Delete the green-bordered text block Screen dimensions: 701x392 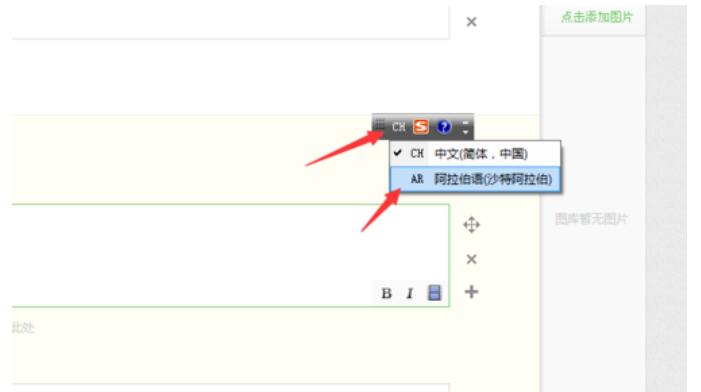471,259
